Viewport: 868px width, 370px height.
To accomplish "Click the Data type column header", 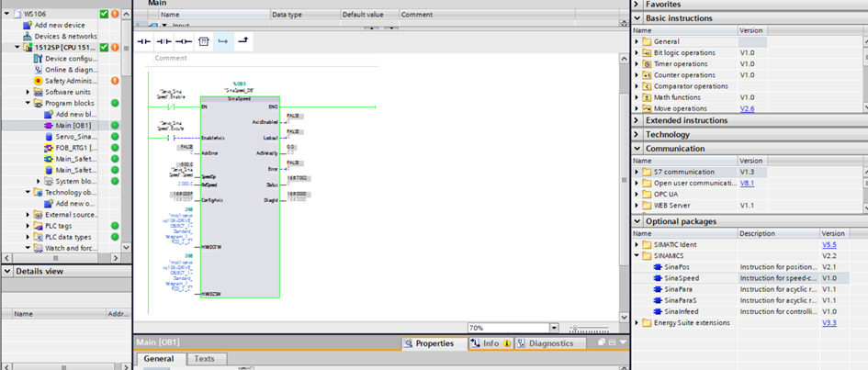I will click(x=305, y=15).
